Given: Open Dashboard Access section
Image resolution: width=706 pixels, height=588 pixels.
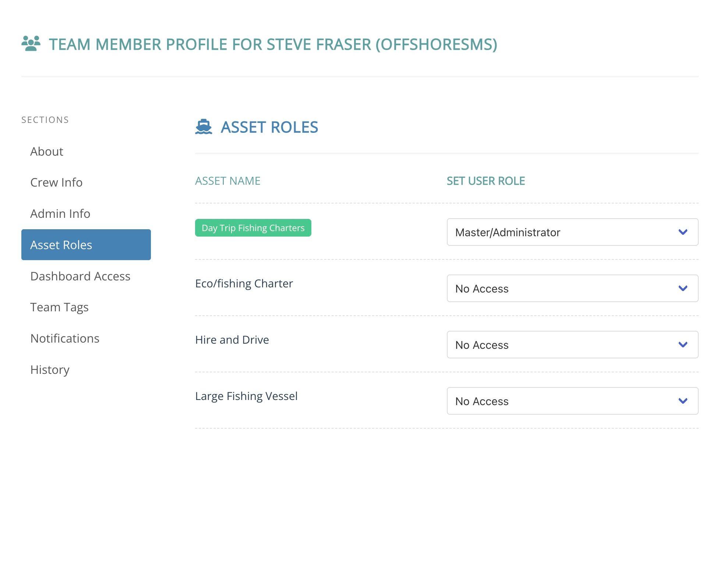Looking at the screenshot, I should pos(86,276).
